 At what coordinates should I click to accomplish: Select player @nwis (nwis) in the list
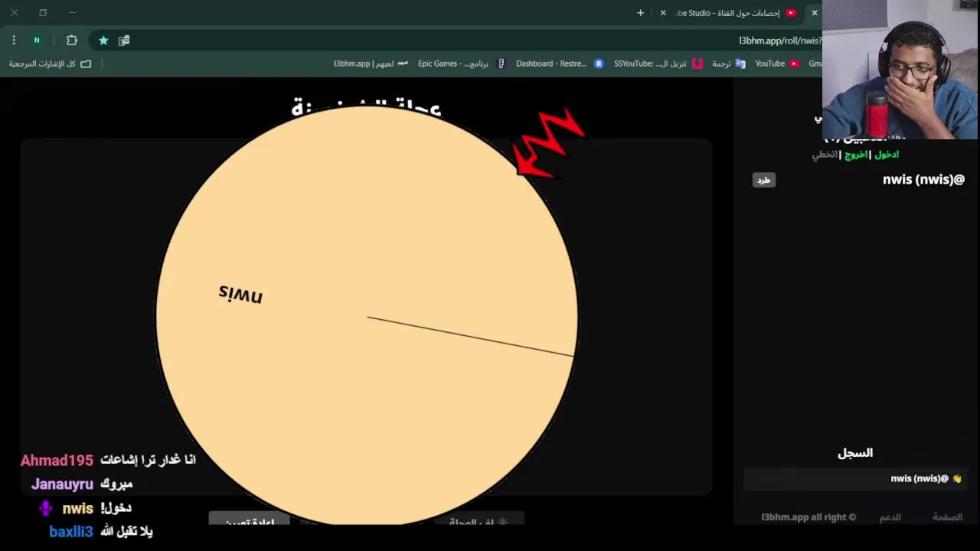tap(923, 180)
